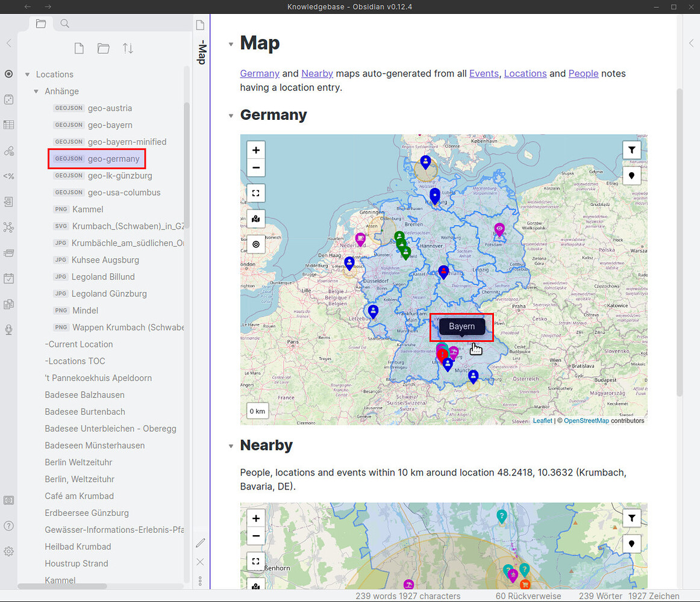Collapse the right sidebar panel

pyautogui.click(x=691, y=43)
